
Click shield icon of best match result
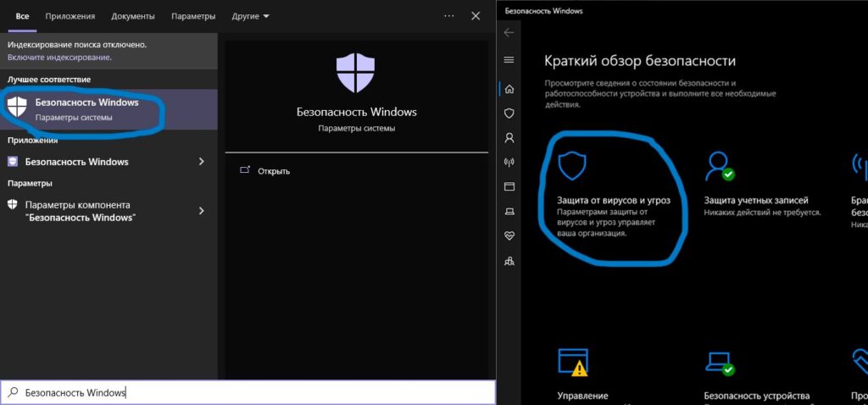click(x=17, y=106)
